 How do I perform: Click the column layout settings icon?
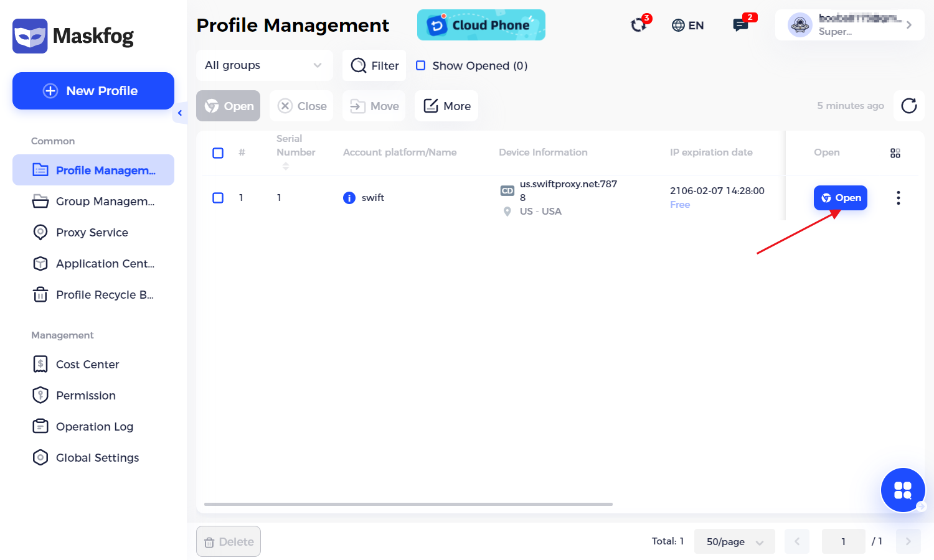[x=895, y=153]
